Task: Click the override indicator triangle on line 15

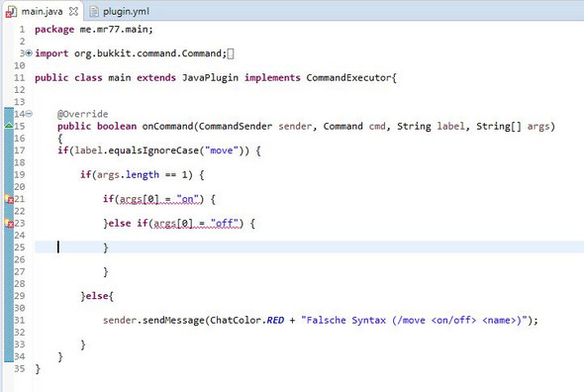Action: (9, 126)
